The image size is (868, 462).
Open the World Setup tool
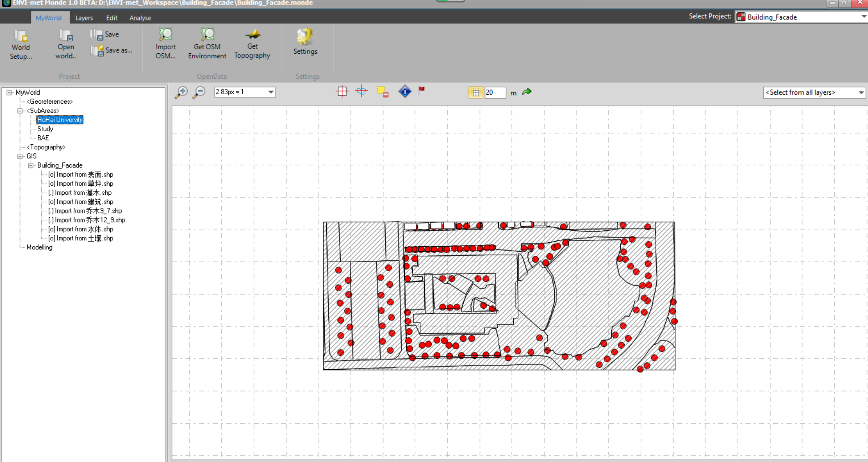coord(20,43)
